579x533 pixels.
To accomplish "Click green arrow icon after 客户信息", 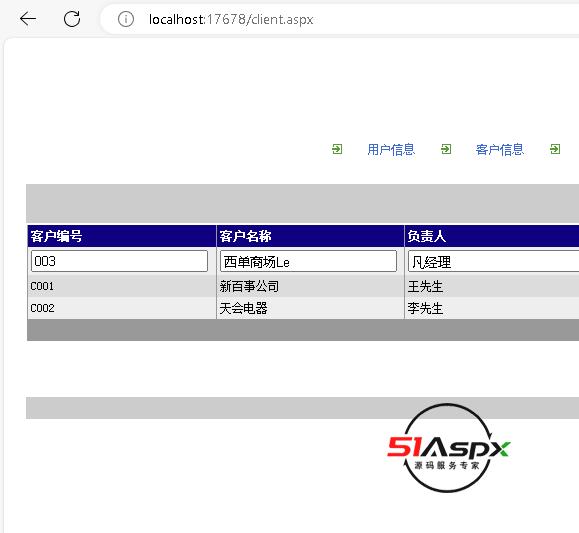I will point(555,149).
